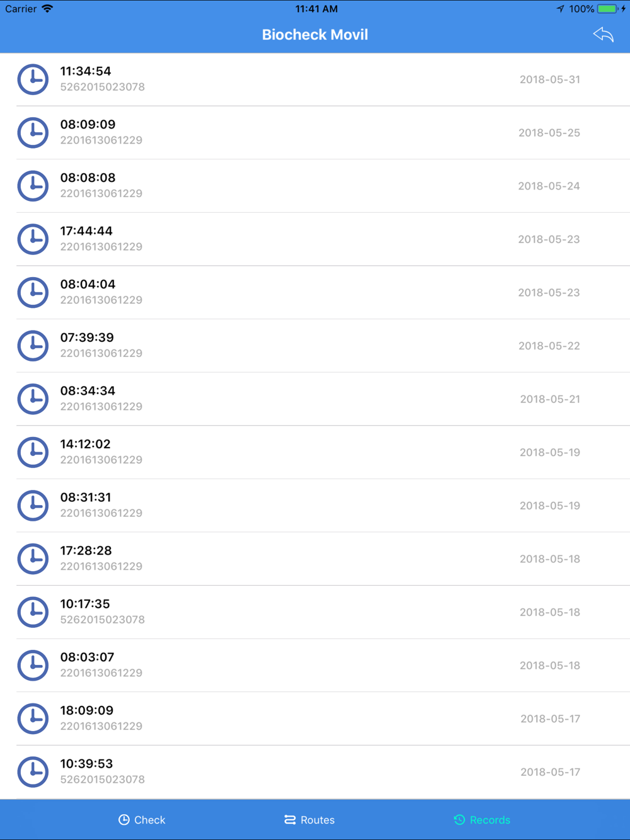Select the Records tab
Image resolution: width=630 pixels, height=840 pixels.
pos(482,820)
